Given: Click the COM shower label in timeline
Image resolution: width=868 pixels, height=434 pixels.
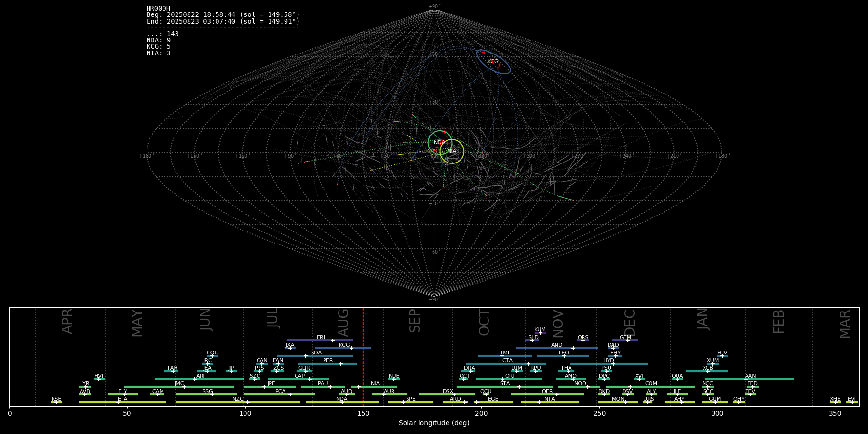Looking at the screenshot, I should pos(651,384).
